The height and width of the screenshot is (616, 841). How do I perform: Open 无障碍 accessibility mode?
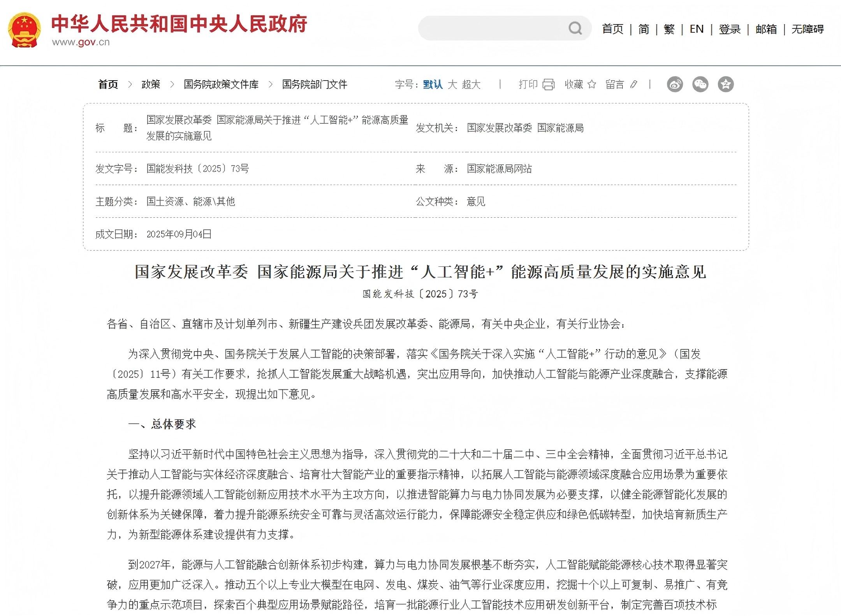click(x=808, y=29)
